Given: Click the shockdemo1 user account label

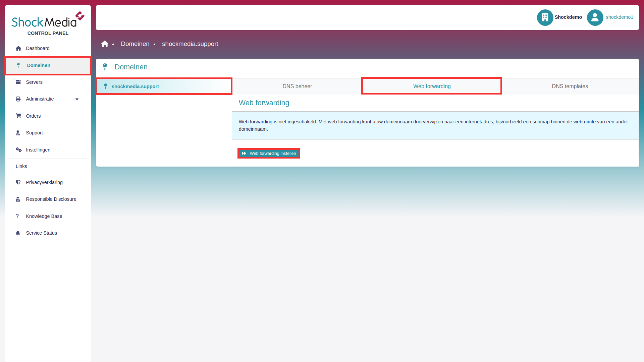Looking at the screenshot, I should pyautogui.click(x=620, y=17).
